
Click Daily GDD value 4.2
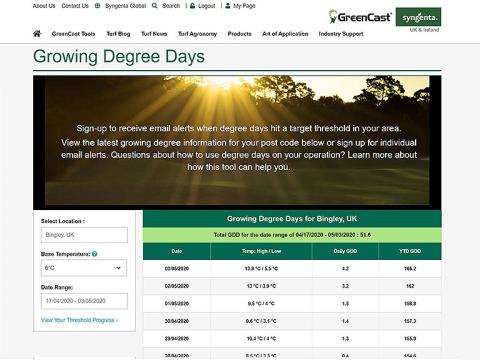tap(345, 269)
